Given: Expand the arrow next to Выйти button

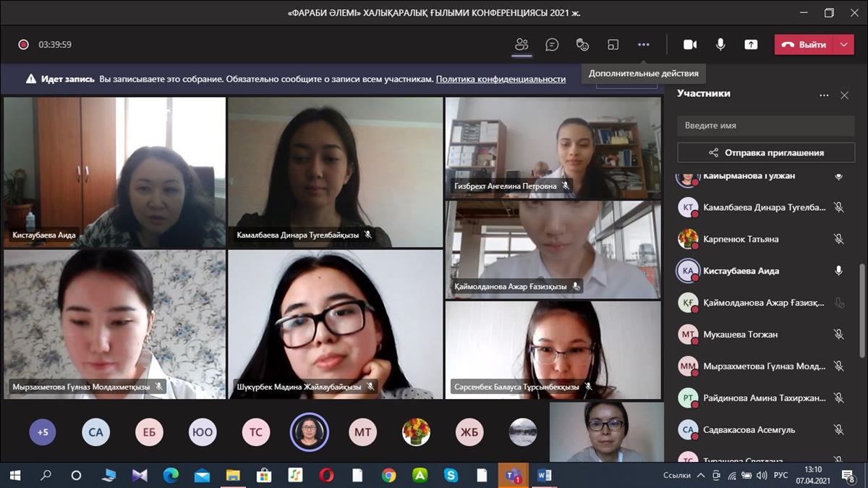Looking at the screenshot, I should pyautogui.click(x=843, y=44).
